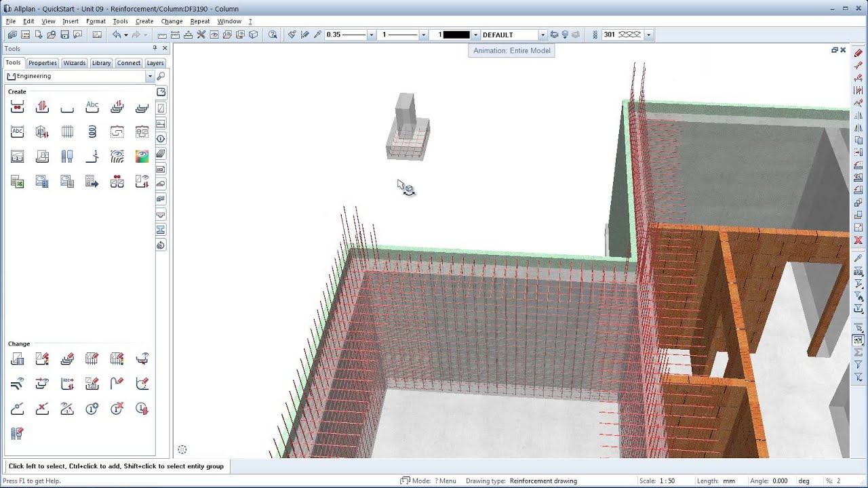This screenshot has height=488, width=868.
Task: Click the Scale 1 : 50 value in status bar
Action: click(667, 481)
